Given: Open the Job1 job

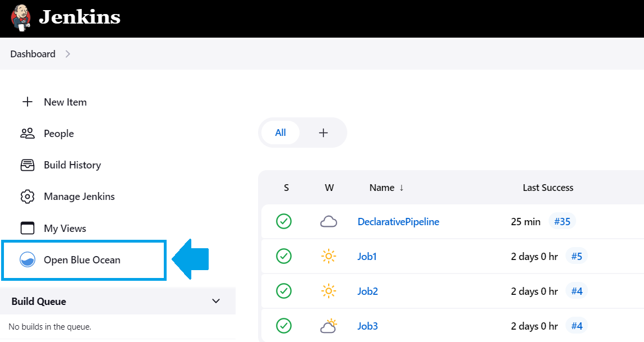Looking at the screenshot, I should (367, 257).
